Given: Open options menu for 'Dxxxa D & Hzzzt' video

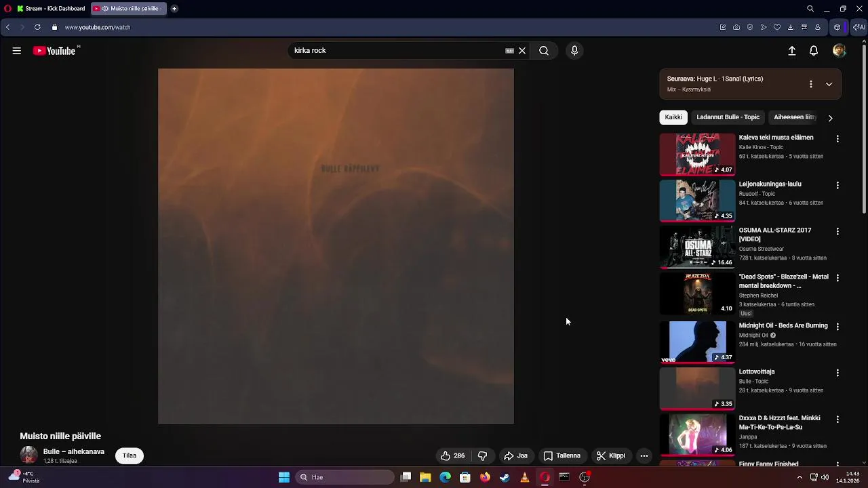Looking at the screenshot, I should tap(837, 420).
